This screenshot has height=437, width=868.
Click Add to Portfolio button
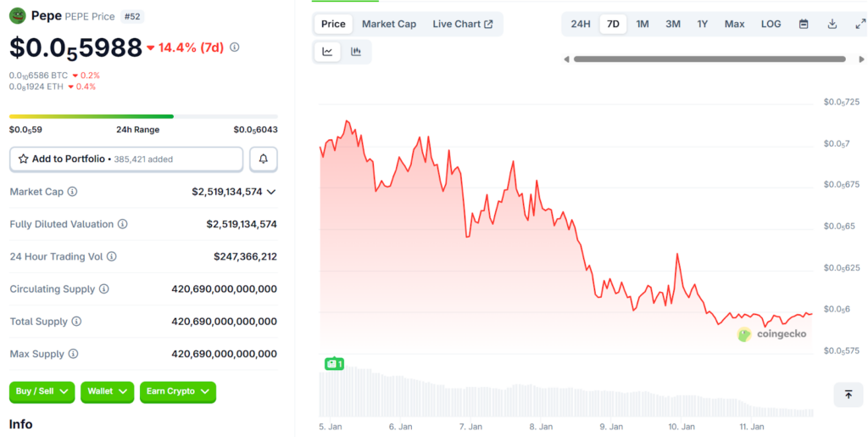click(126, 159)
